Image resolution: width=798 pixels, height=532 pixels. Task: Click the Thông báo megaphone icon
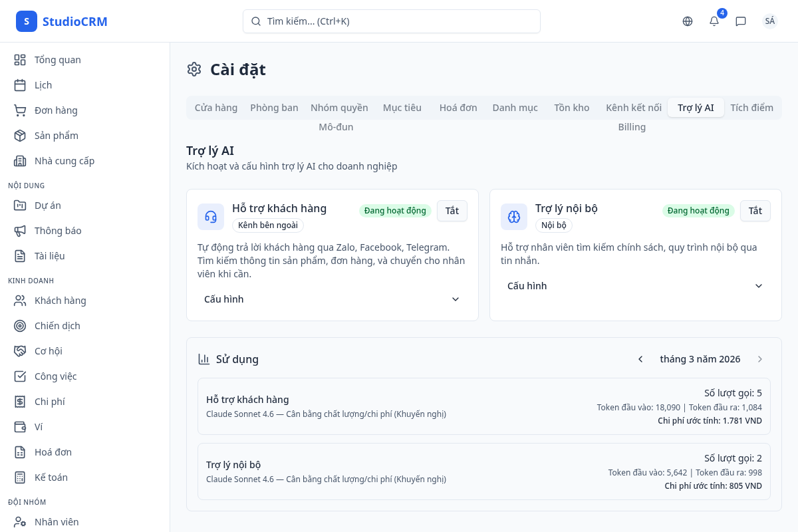pos(20,231)
